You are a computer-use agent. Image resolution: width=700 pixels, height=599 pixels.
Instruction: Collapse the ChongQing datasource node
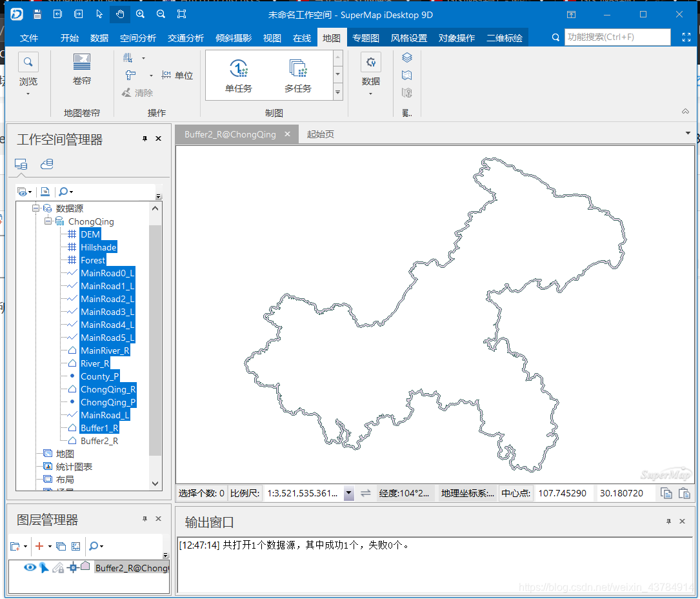coord(48,221)
